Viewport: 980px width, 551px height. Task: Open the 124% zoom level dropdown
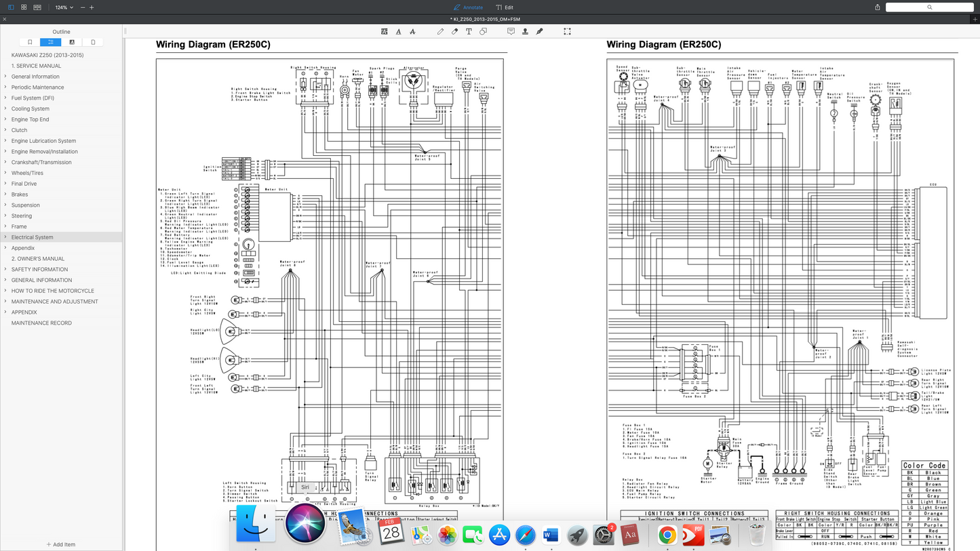(64, 7)
